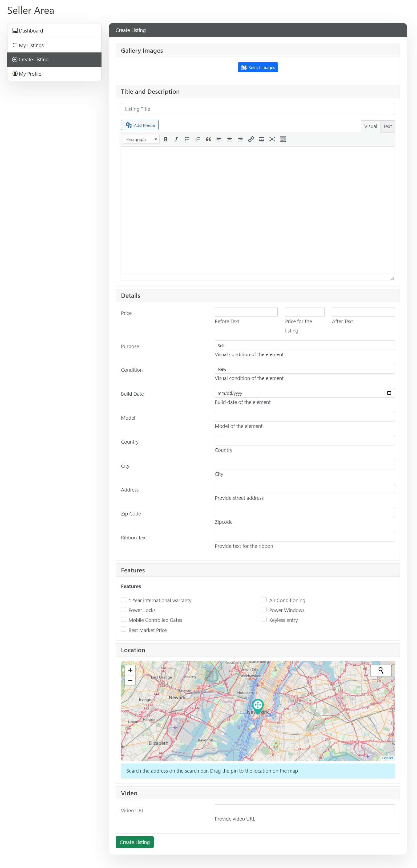This screenshot has height=868, width=417.
Task: Click into the description editor area
Action: [x=258, y=210]
